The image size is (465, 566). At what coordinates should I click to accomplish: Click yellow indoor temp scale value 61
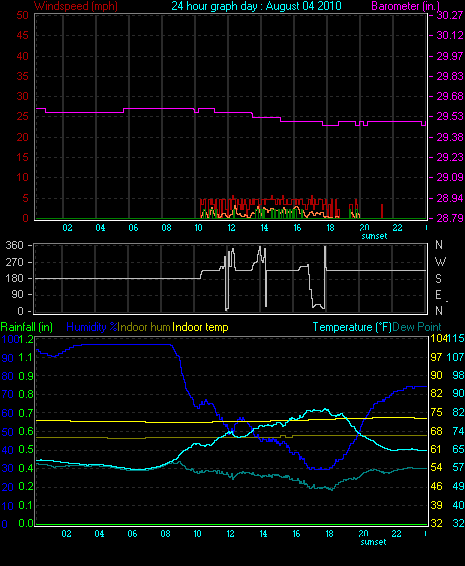pos(436,449)
